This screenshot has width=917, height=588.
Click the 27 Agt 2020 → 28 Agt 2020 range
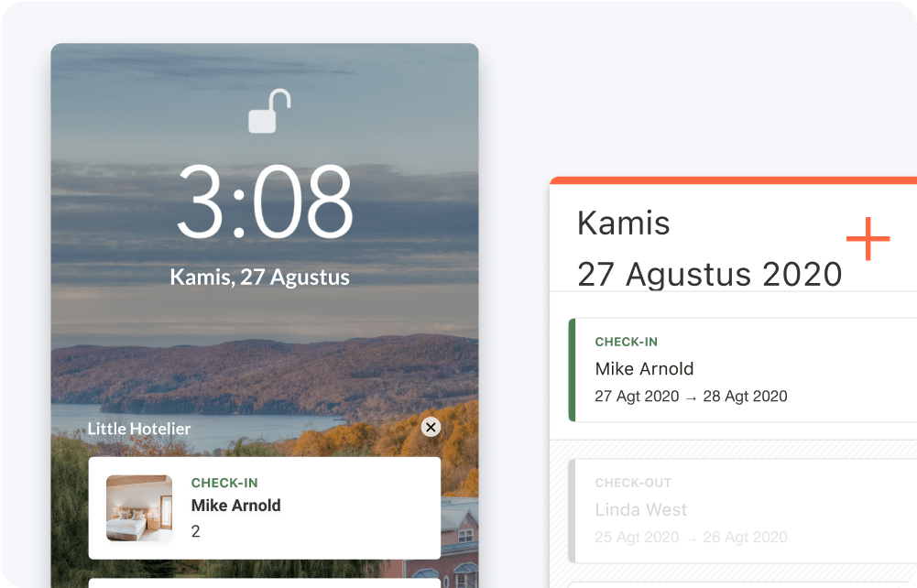(691, 397)
